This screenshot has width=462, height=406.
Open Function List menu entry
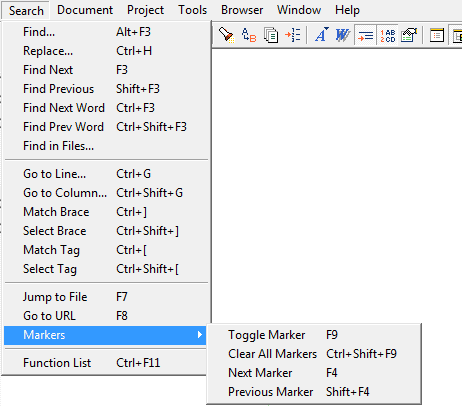(106, 363)
